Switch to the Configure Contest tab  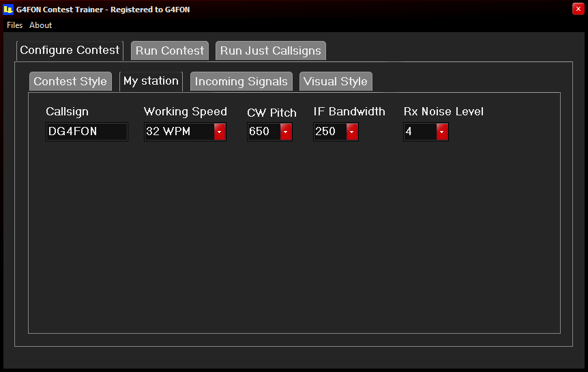(x=70, y=51)
